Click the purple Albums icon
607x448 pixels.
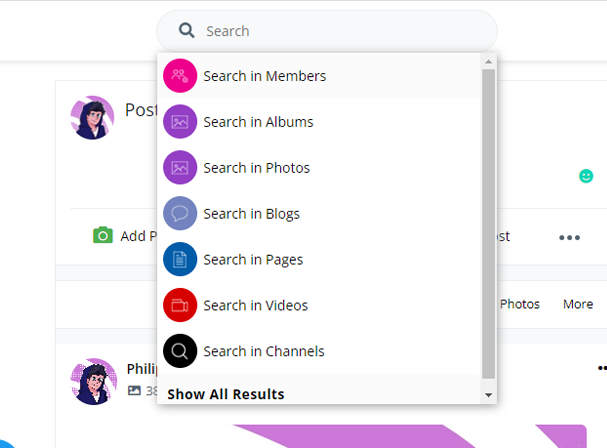(x=180, y=122)
